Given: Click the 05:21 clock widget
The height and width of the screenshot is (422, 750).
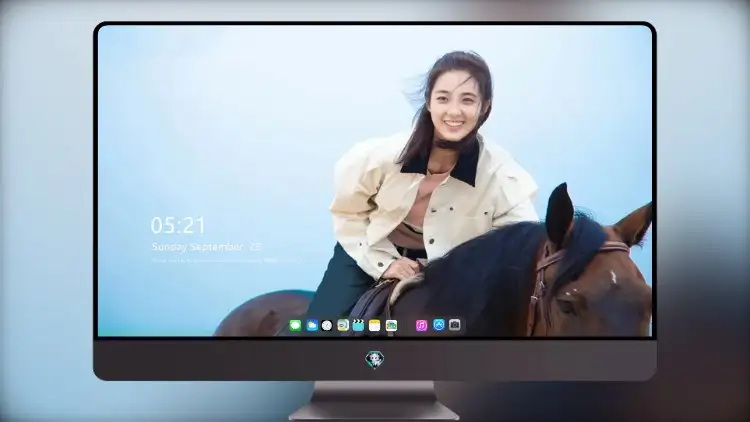Looking at the screenshot, I should pyautogui.click(x=178, y=225).
